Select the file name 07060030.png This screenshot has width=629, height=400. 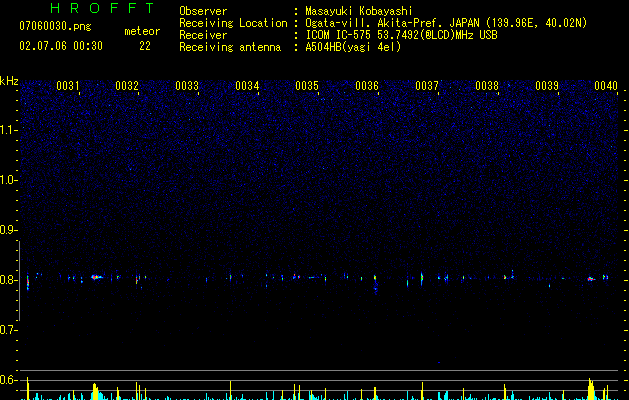pyautogui.click(x=55, y=27)
